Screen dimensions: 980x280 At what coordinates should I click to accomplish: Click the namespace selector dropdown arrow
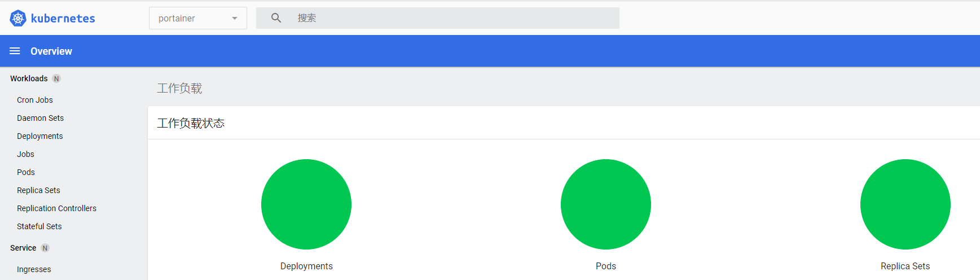(x=235, y=18)
